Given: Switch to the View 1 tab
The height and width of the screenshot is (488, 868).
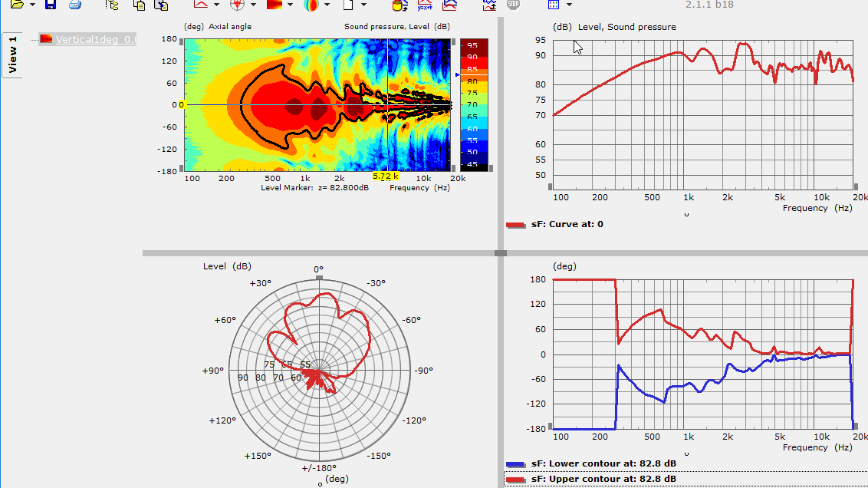Looking at the screenshot, I should tap(12, 55).
